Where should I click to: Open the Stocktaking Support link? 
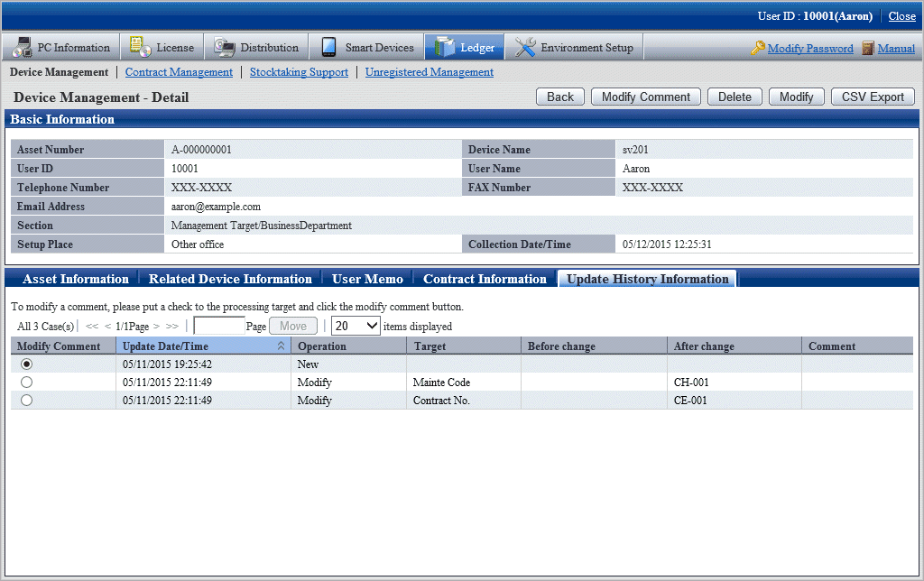(x=299, y=72)
